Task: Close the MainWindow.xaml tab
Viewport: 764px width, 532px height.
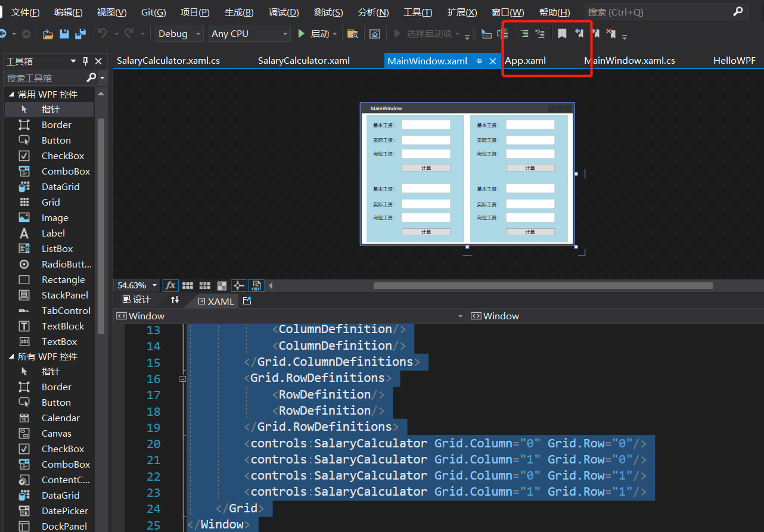Action: click(493, 61)
